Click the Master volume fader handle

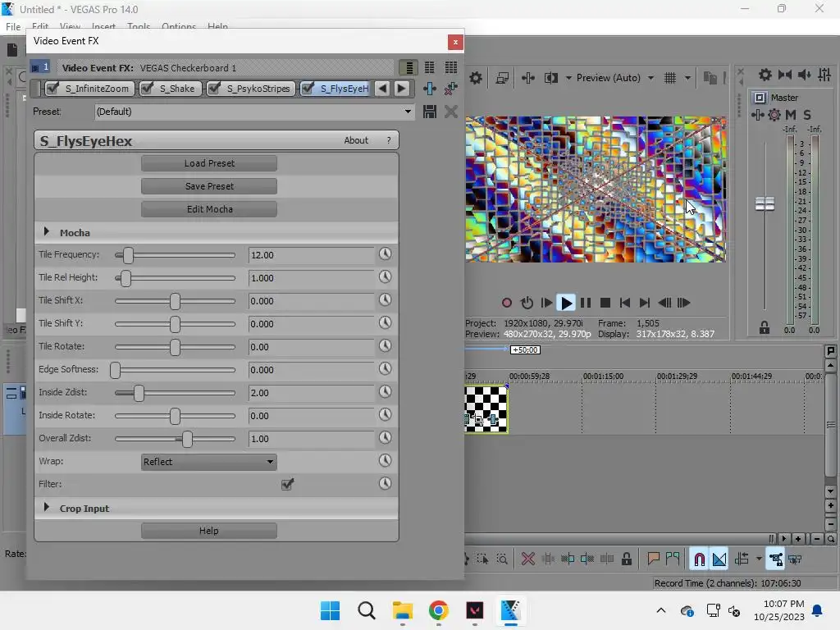[x=765, y=203]
